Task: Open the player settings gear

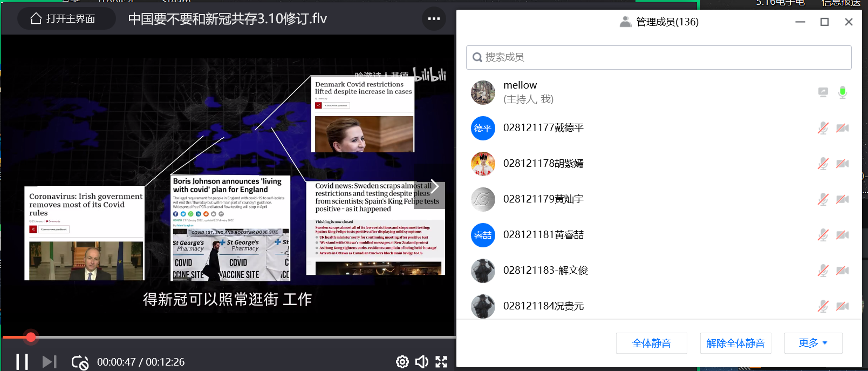Action: (x=402, y=362)
